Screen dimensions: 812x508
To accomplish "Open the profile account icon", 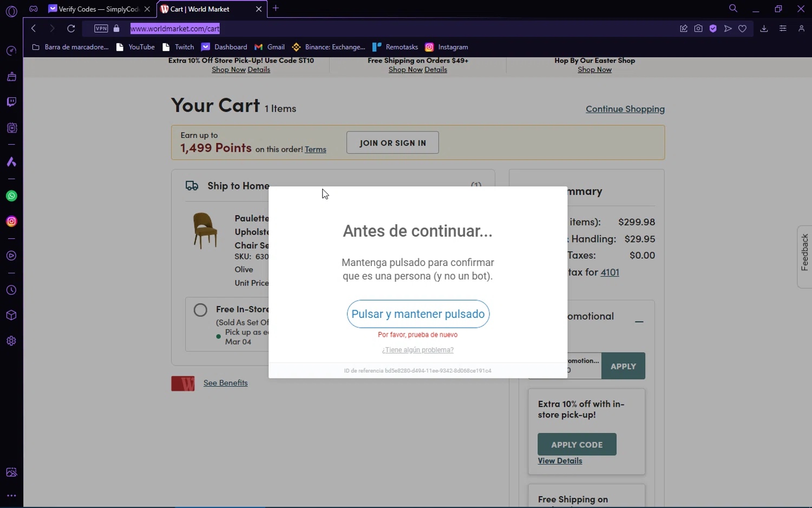I will (x=801, y=28).
